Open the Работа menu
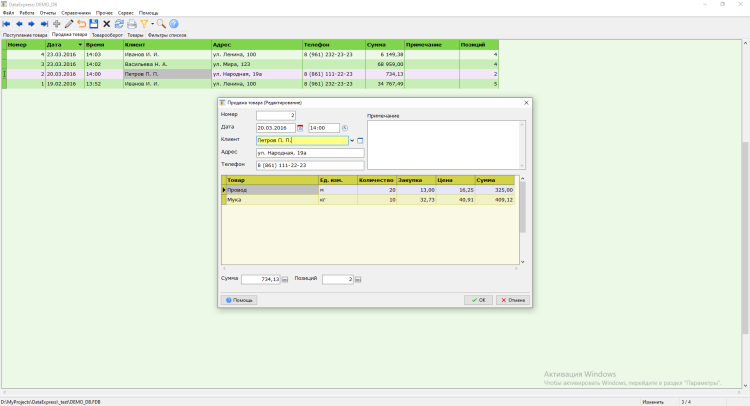This screenshot has height=406, width=750. pos(27,13)
